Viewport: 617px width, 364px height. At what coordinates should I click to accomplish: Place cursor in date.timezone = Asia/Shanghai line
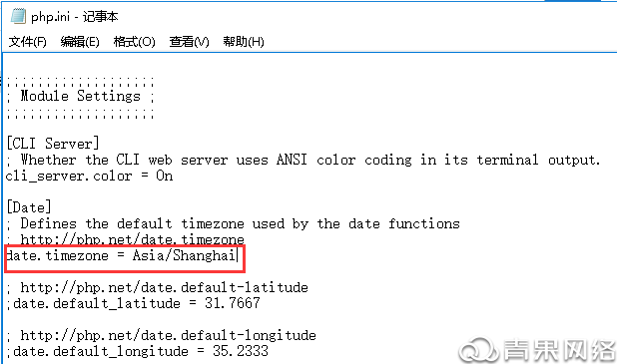(x=121, y=255)
